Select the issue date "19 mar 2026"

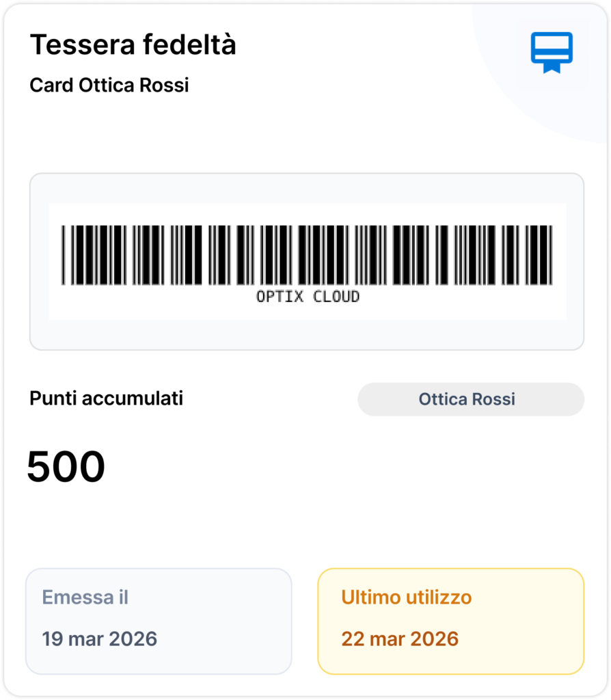pos(100,639)
